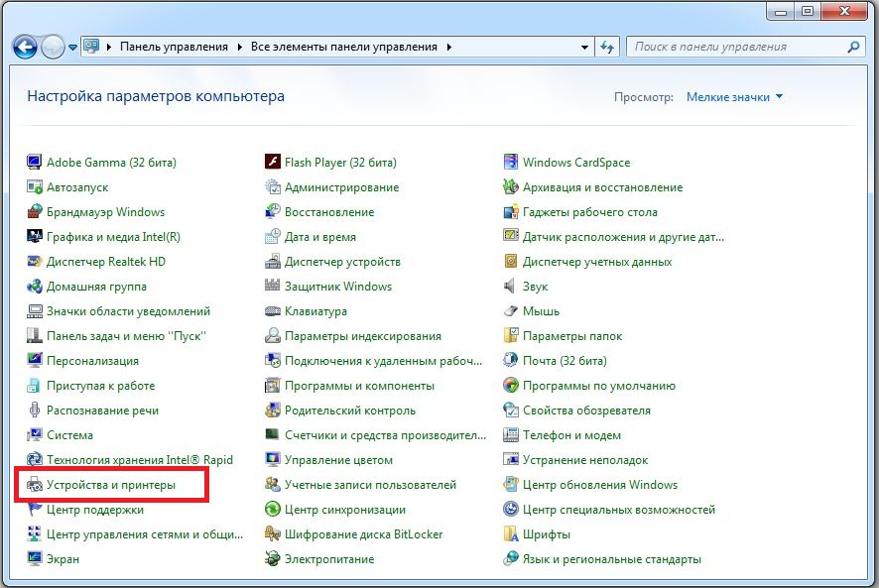
Task: Click the Adobe Gamma icon
Action: [x=35, y=163]
